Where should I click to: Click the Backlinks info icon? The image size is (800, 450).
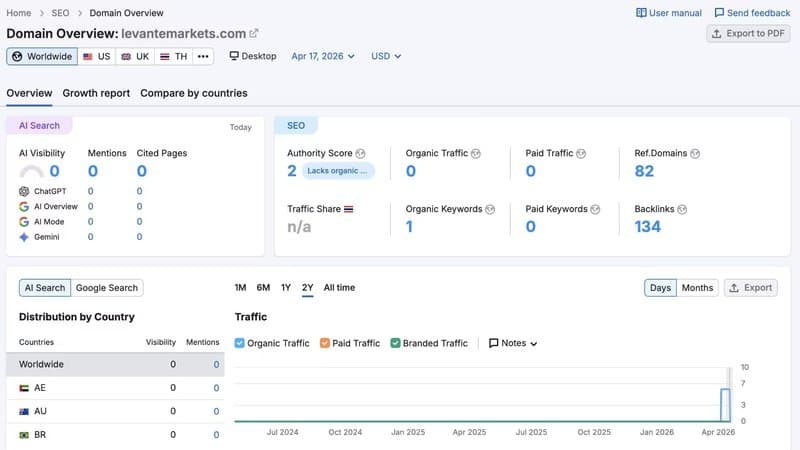tap(682, 209)
